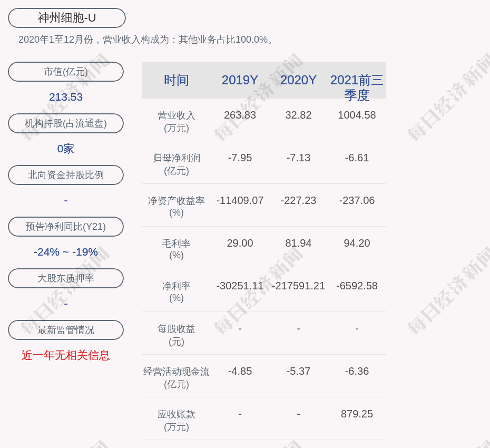Click the 净资产收益率(%) row label
The image size is (490, 448).
(177, 207)
